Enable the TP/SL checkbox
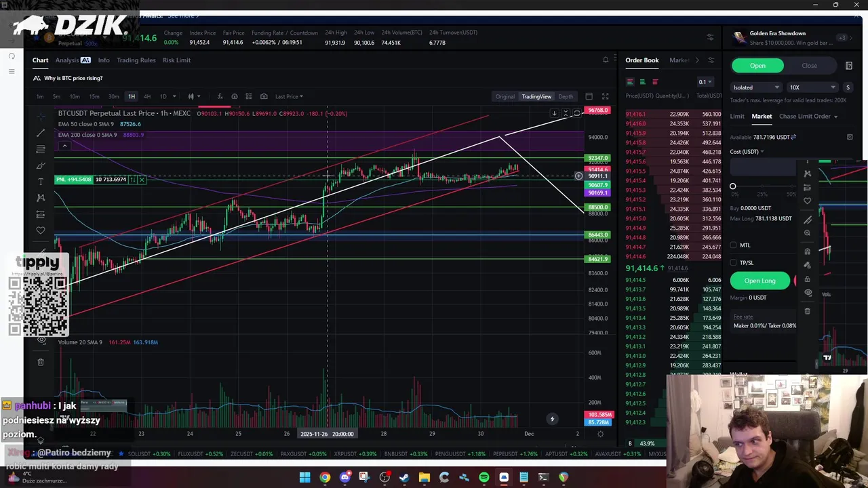This screenshot has width=868, height=488. (733, 263)
